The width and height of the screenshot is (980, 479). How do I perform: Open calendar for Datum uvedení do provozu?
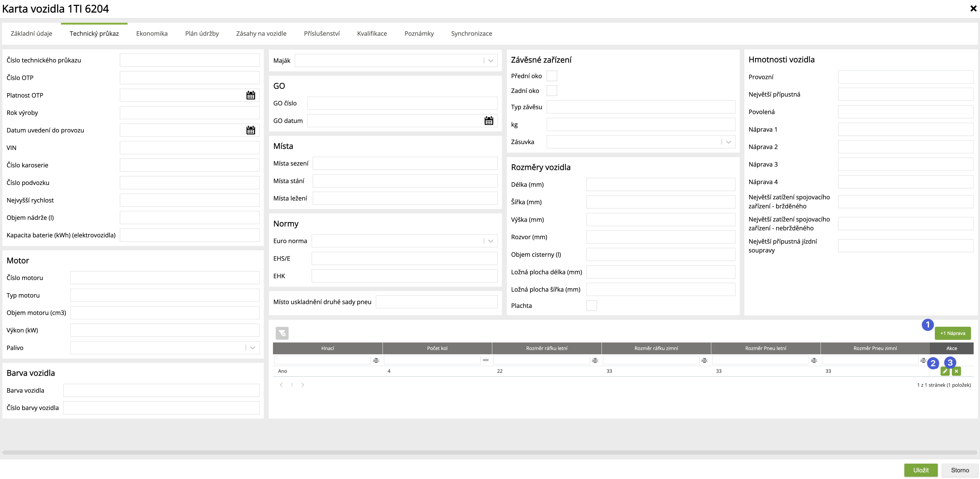coord(250,130)
